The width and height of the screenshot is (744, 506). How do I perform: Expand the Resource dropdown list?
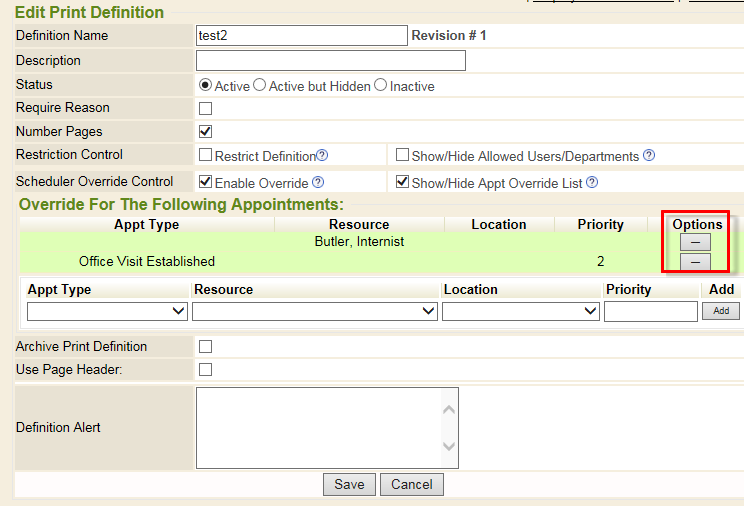click(315, 311)
